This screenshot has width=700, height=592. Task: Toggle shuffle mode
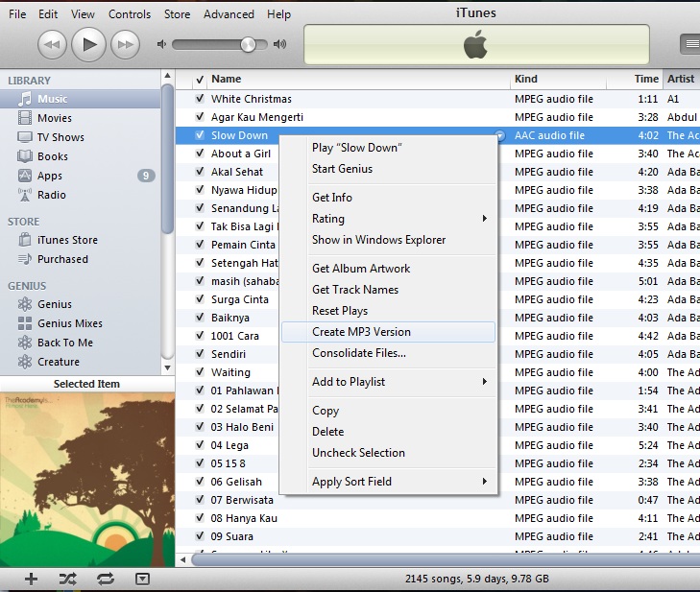68,580
